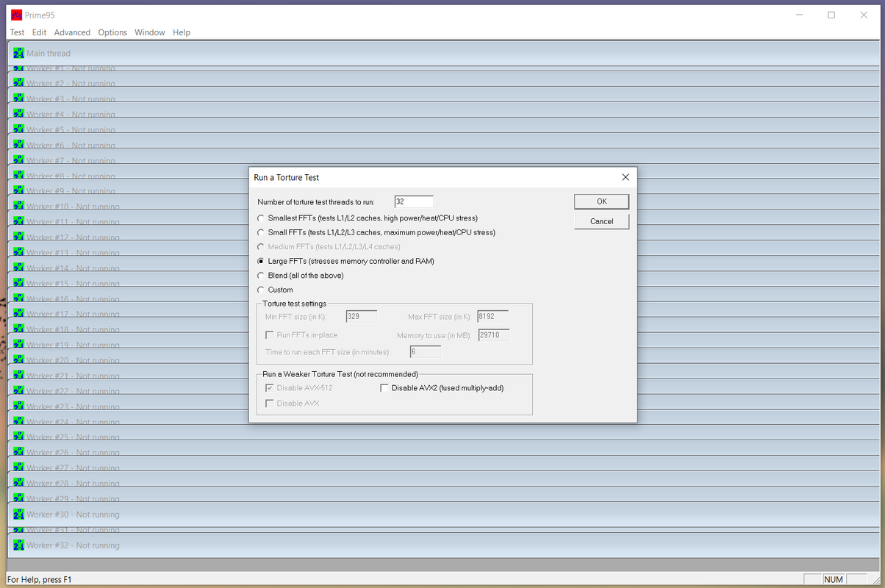
Task: Click the Worker #8 window icon
Action: 18,176
